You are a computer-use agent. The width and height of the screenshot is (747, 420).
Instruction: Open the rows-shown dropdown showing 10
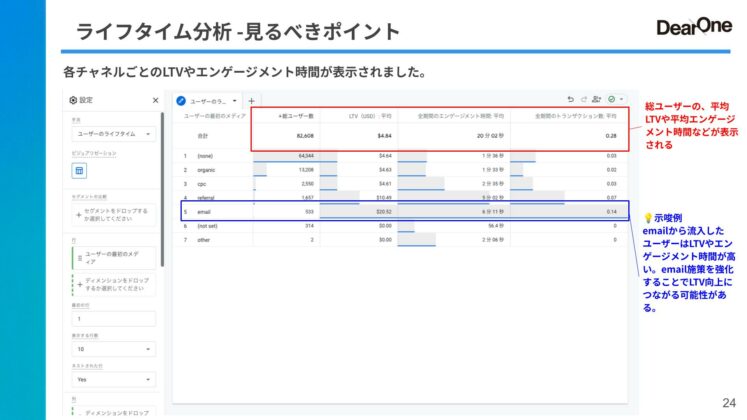(113, 349)
